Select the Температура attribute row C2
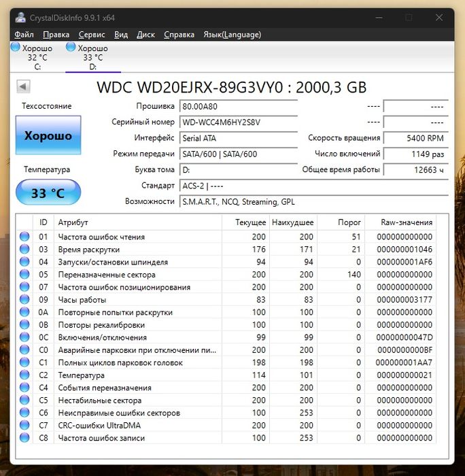 click(226, 375)
